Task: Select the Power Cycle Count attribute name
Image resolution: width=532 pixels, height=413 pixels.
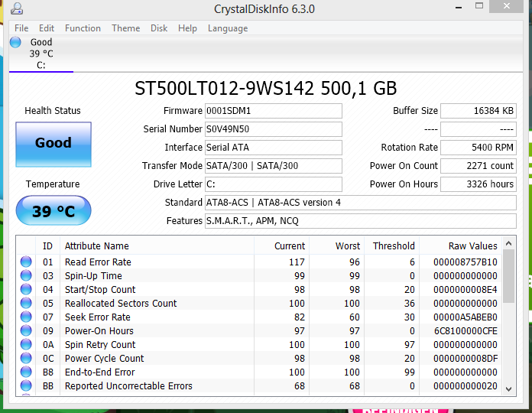Action: [x=104, y=359]
